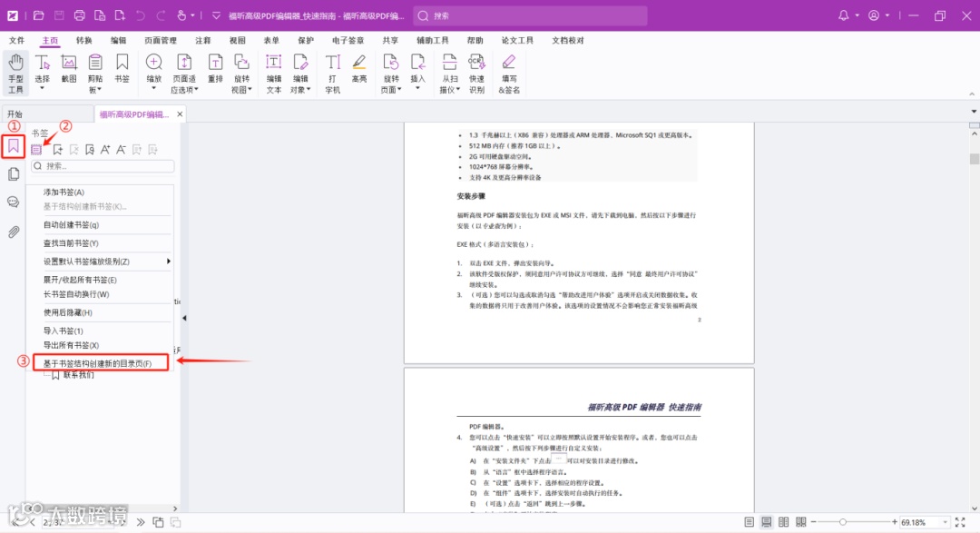Click the bookmark options menu icon
This screenshot has height=533, width=980.
(36, 150)
